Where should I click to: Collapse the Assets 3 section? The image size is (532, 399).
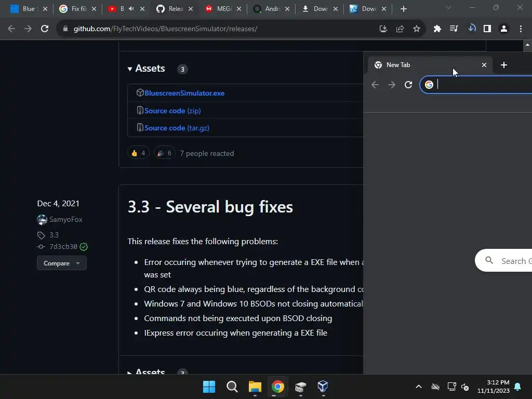[146, 69]
